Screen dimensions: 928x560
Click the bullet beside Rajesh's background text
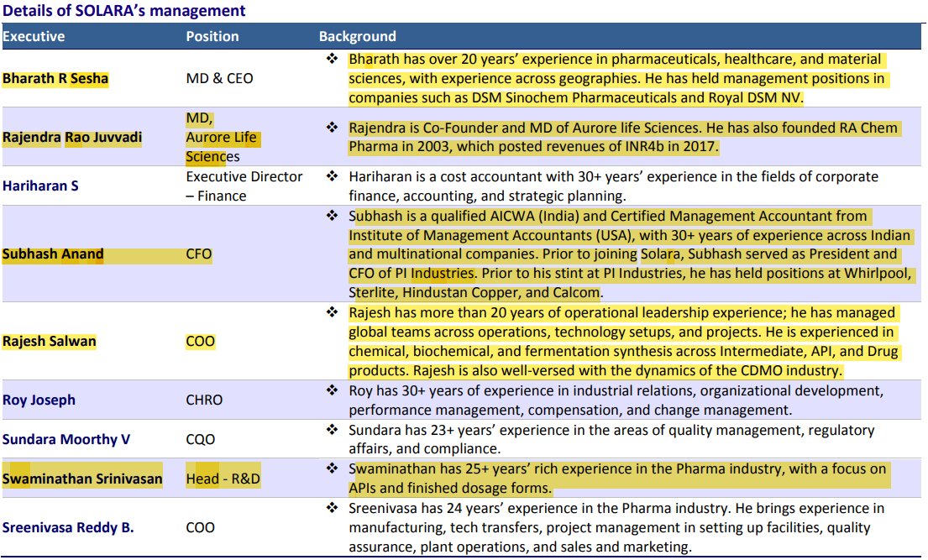[332, 312]
